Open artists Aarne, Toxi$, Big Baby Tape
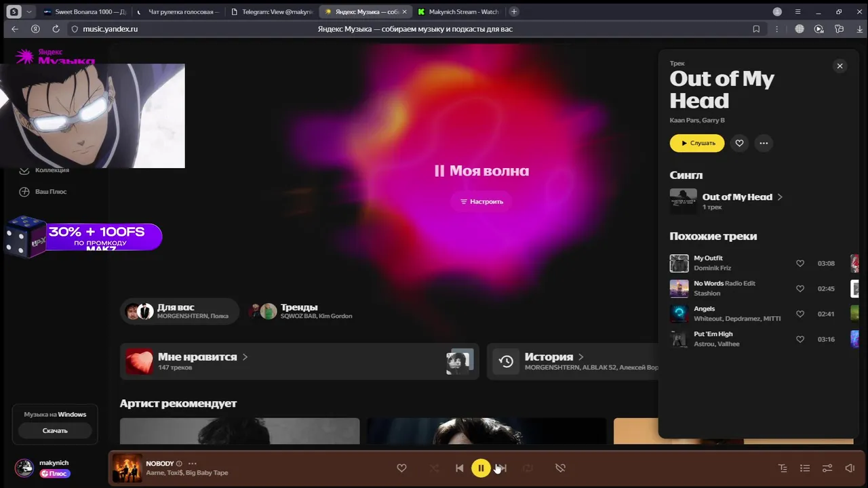The width and height of the screenshot is (868, 488). tap(187, 472)
